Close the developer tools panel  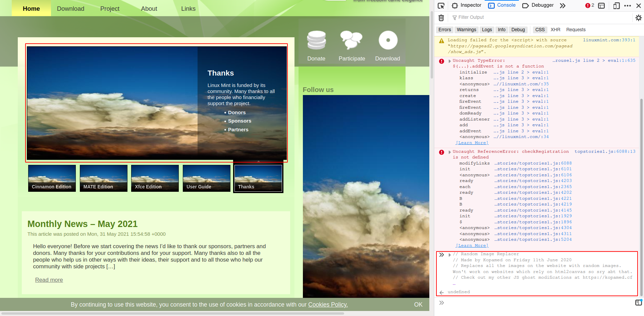pyautogui.click(x=639, y=5)
